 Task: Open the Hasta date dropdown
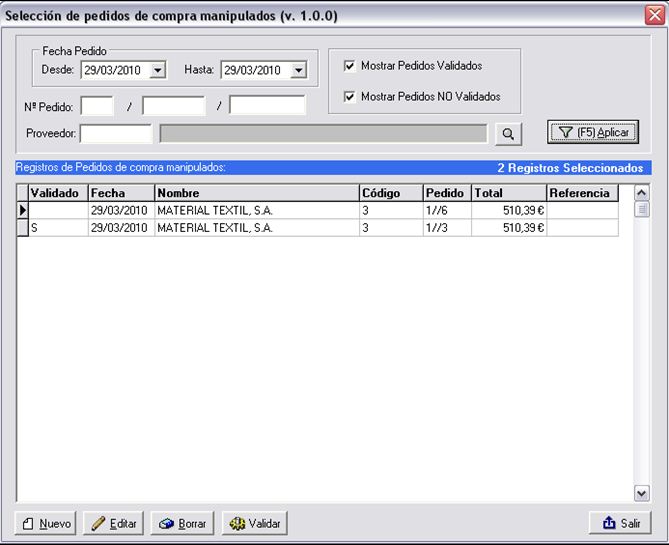coord(298,71)
